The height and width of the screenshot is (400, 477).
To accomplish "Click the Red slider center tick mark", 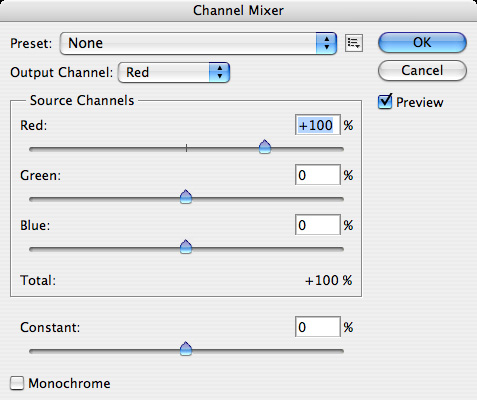I will 186,148.
